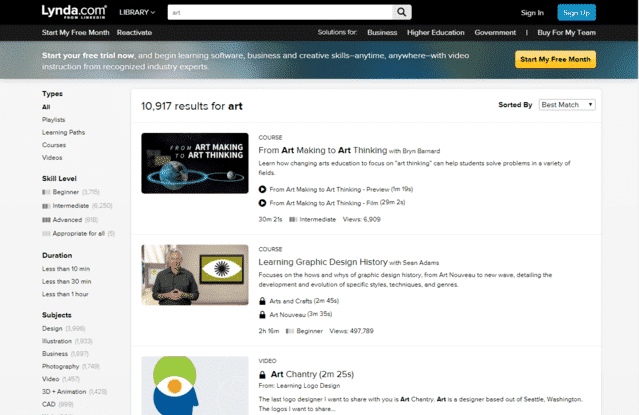Filter by Intermediate skill level
The height and width of the screenshot is (415, 639).
71,206
